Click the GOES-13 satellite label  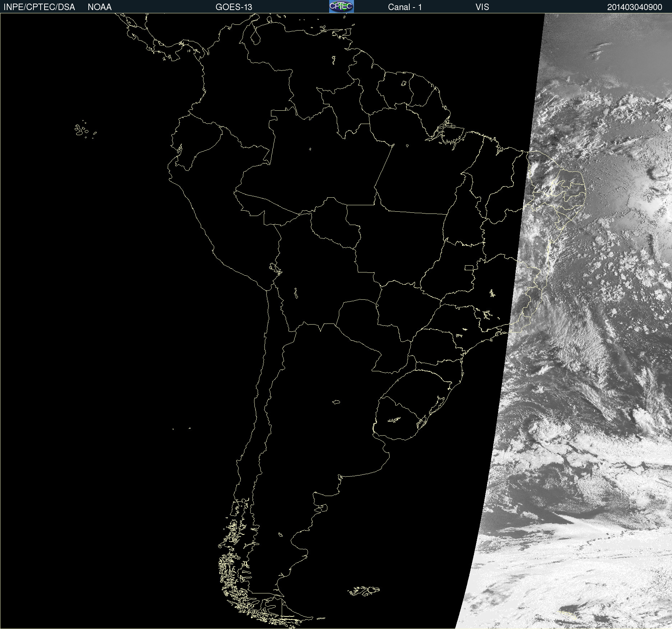234,7
